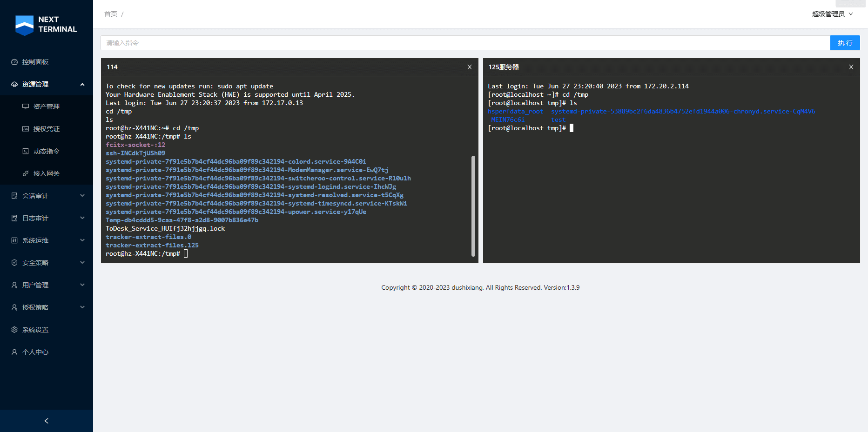Click the 个人中心 user icon
This screenshot has height=432, width=868.
[x=14, y=352]
